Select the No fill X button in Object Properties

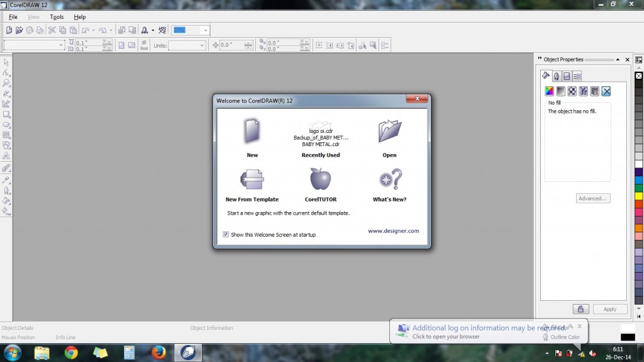(606, 91)
